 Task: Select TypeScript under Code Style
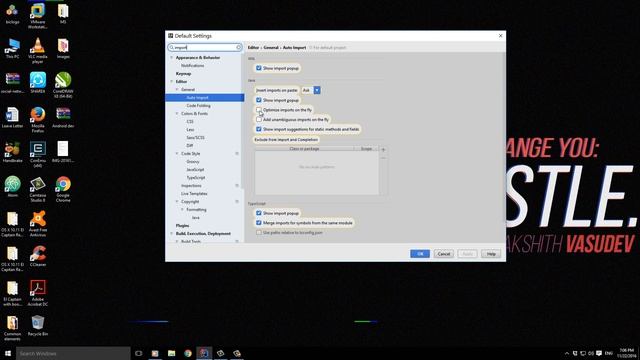pyautogui.click(x=196, y=178)
